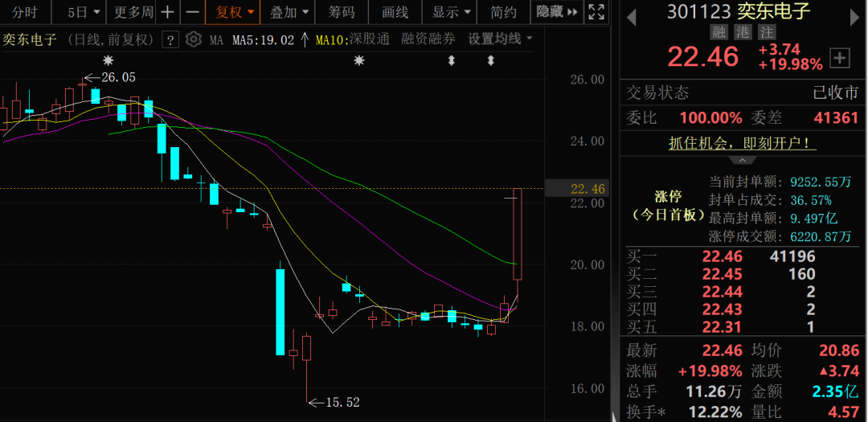The width and height of the screenshot is (868, 422).
Task: Click the 当前封单额 value 9252.55万
Action: click(x=819, y=182)
